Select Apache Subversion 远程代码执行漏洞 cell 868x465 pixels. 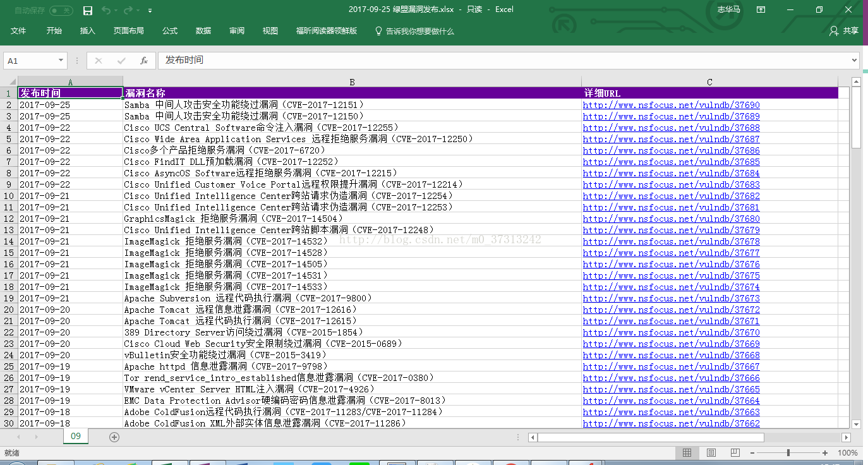pos(352,298)
